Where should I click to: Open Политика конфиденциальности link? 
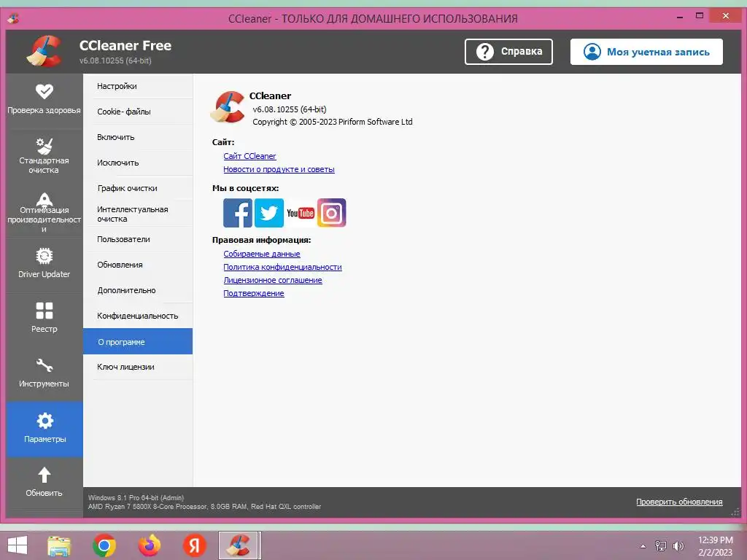tap(282, 267)
